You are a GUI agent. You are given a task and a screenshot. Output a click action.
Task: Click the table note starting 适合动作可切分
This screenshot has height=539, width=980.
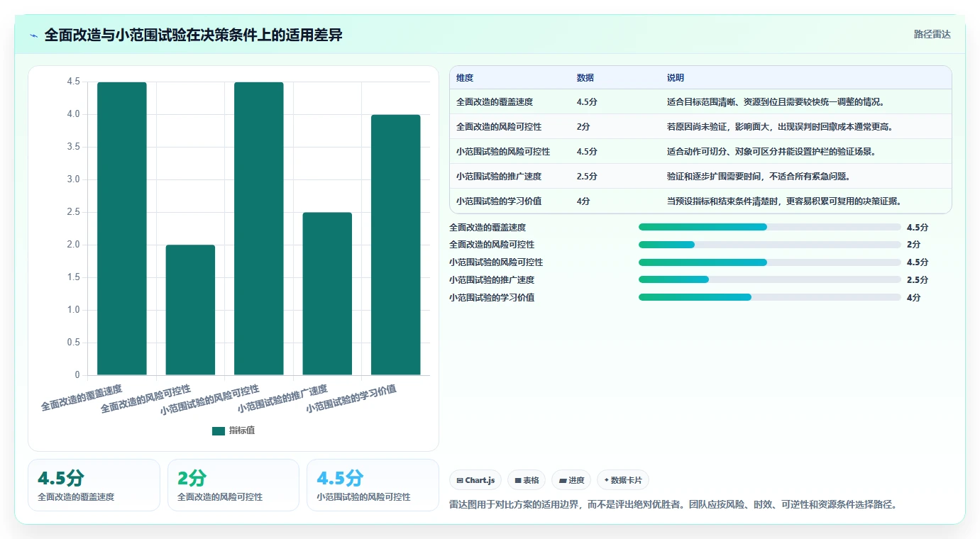(771, 152)
